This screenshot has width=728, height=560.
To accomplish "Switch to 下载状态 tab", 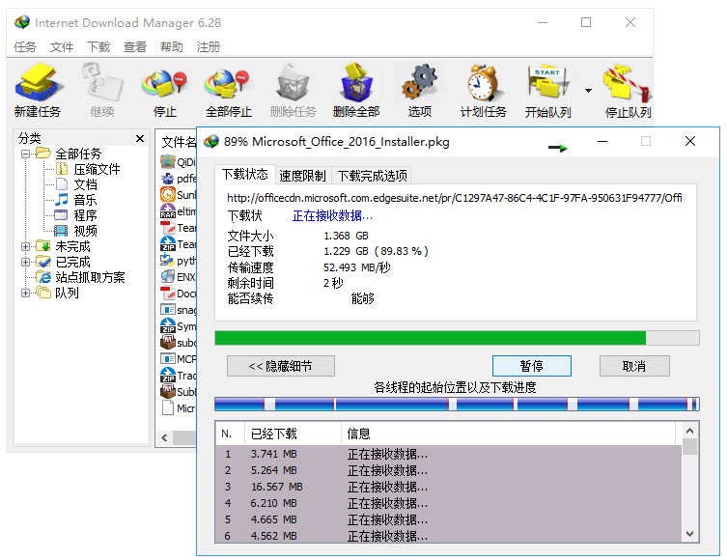I will [244, 174].
